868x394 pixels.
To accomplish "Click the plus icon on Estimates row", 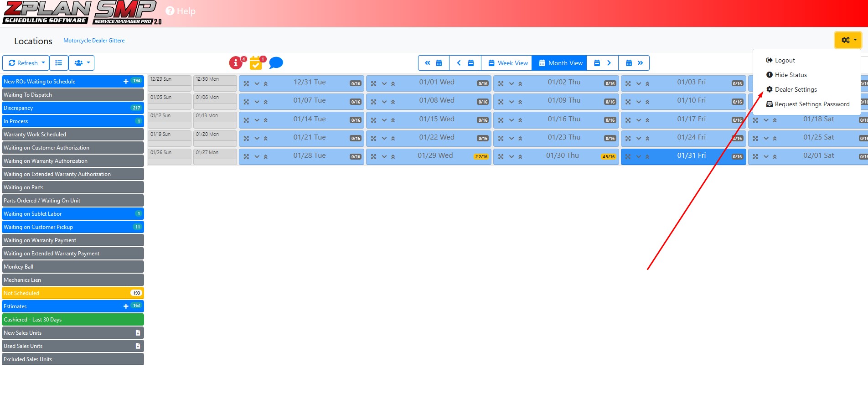I will coord(126,306).
